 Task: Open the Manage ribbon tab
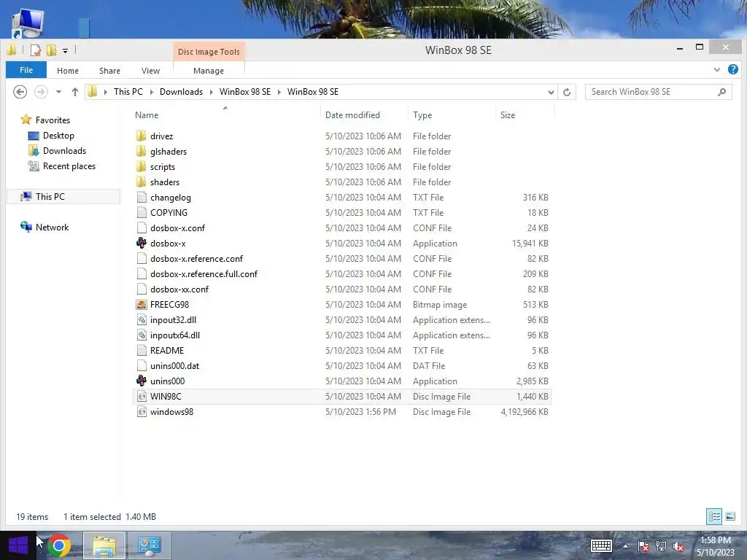(x=209, y=71)
